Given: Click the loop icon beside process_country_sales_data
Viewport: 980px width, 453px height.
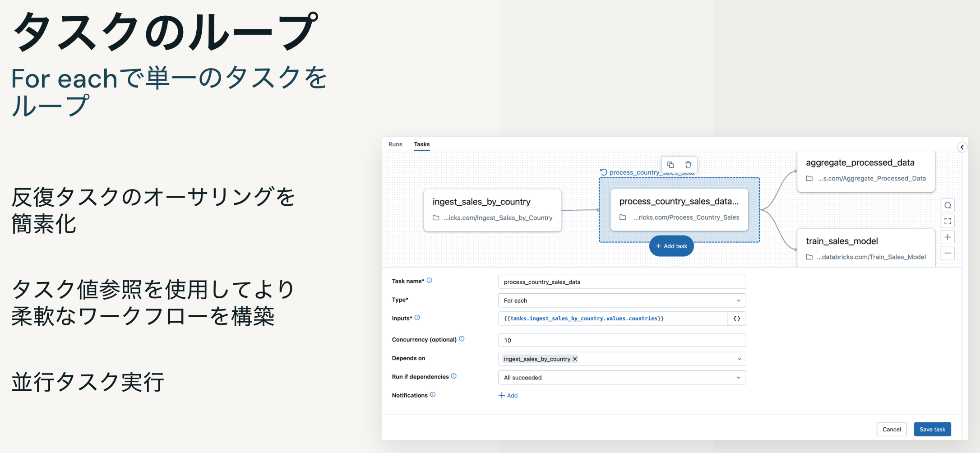Looking at the screenshot, I should click(604, 172).
